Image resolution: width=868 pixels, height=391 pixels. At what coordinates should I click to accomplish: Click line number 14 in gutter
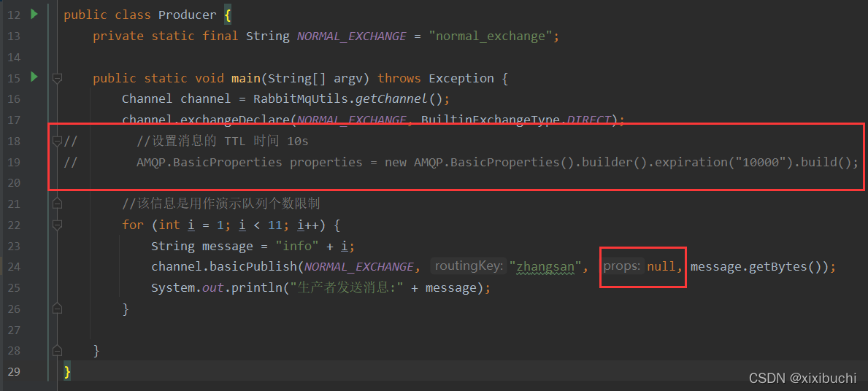click(14, 58)
